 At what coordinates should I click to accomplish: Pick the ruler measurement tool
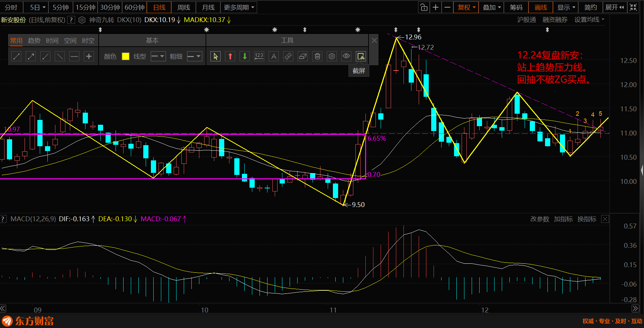288,56
